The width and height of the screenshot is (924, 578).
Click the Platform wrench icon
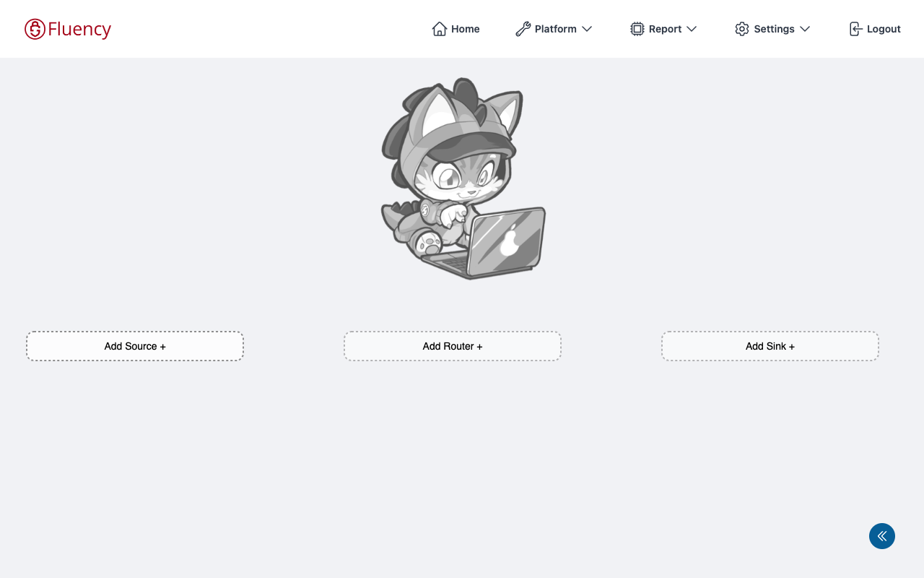[523, 29]
